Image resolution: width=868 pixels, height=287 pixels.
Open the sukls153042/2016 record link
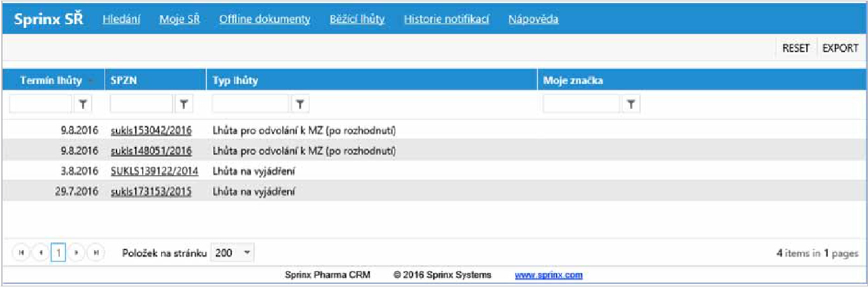[151, 132]
